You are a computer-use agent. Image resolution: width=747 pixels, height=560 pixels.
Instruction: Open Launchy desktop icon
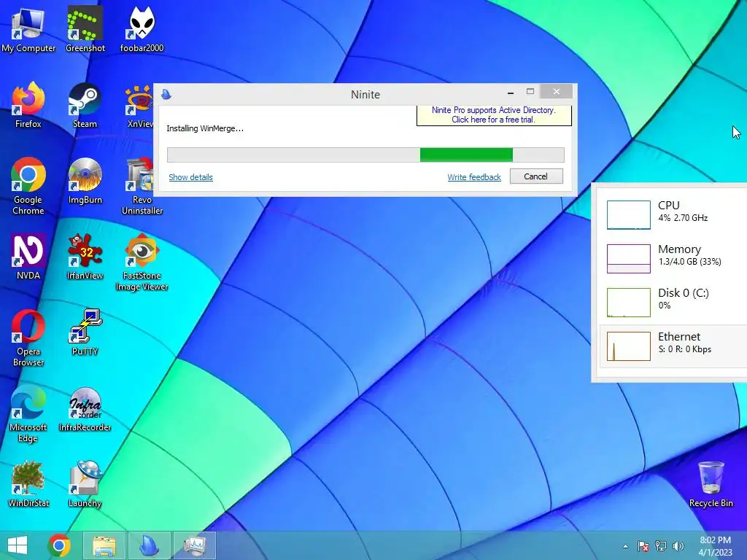coord(85,484)
